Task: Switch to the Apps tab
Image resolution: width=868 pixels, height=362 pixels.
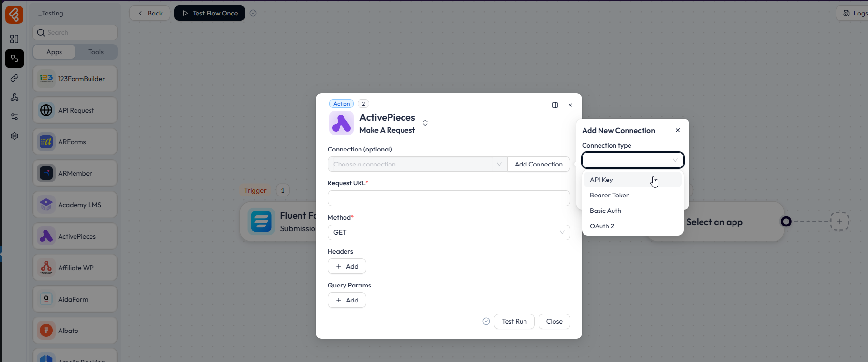Action: [x=54, y=52]
